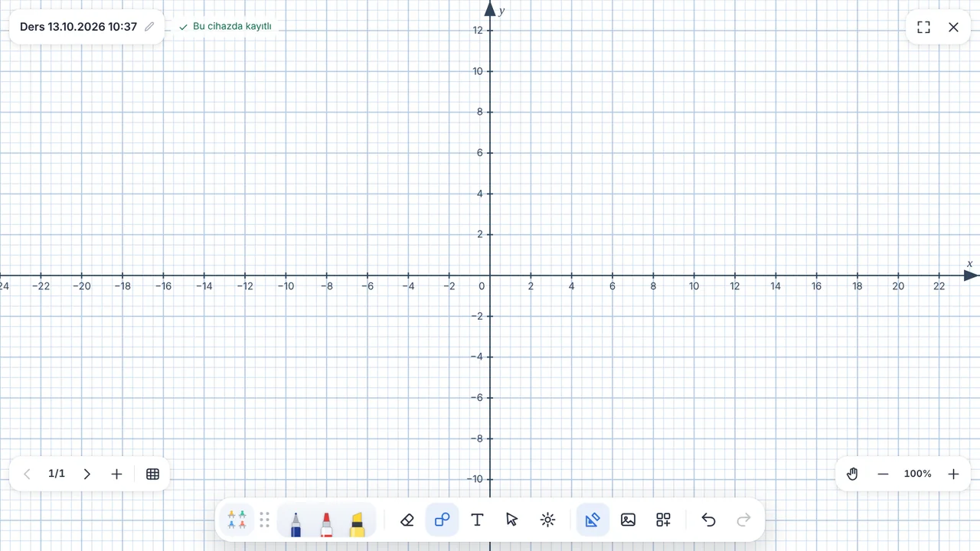
Task: Pick the blue pen
Action: click(296, 523)
